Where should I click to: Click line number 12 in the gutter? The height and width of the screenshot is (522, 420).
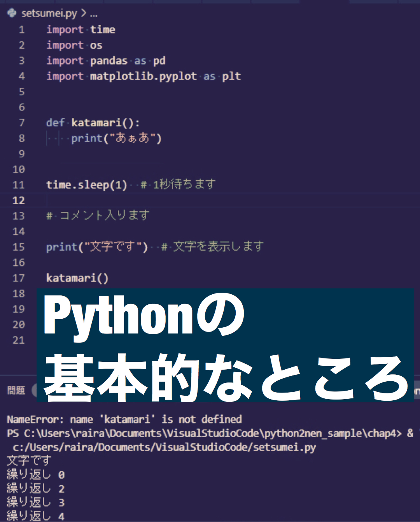click(x=19, y=201)
